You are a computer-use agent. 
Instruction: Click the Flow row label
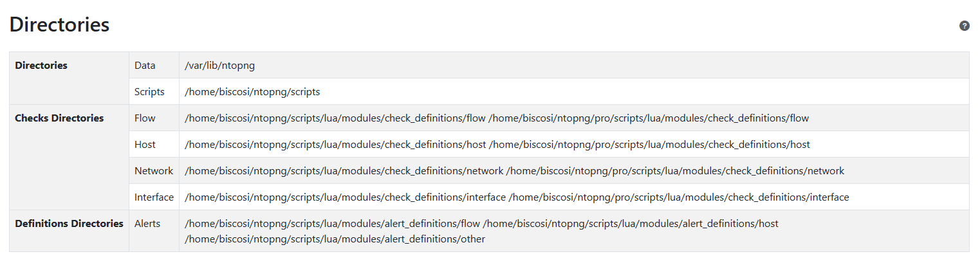(x=145, y=118)
